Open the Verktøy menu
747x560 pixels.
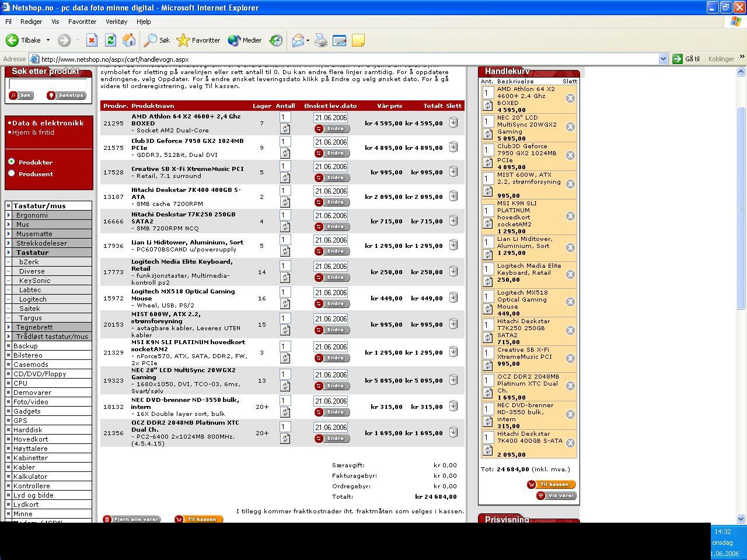click(x=116, y=22)
